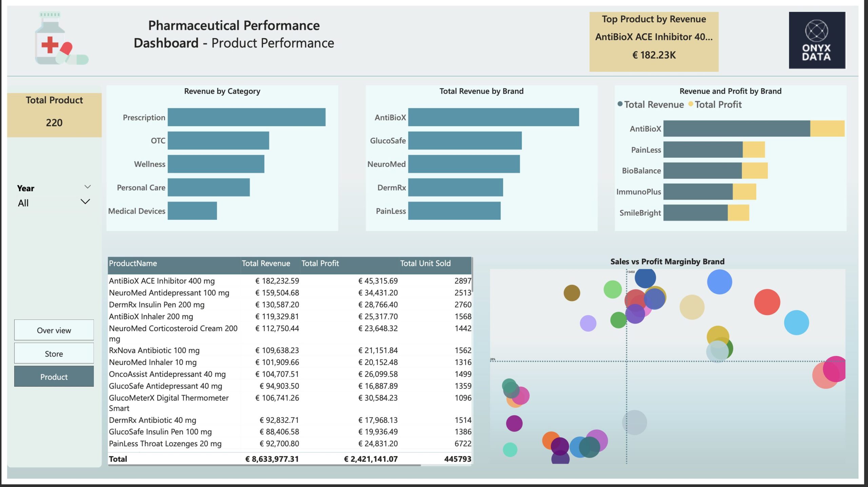Screen dimensions: 868x487
Task: Click the Onyx Data logo
Action: [x=816, y=40]
